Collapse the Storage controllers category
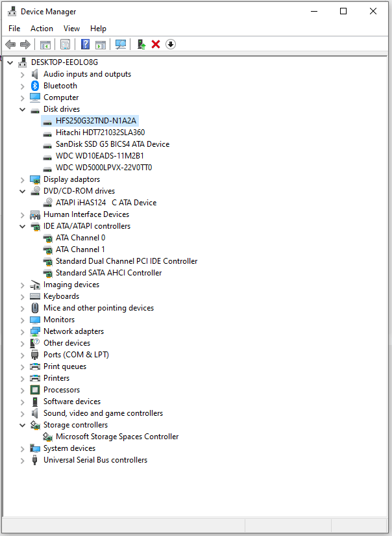This screenshot has width=392, height=536. pyautogui.click(x=23, y=426)
